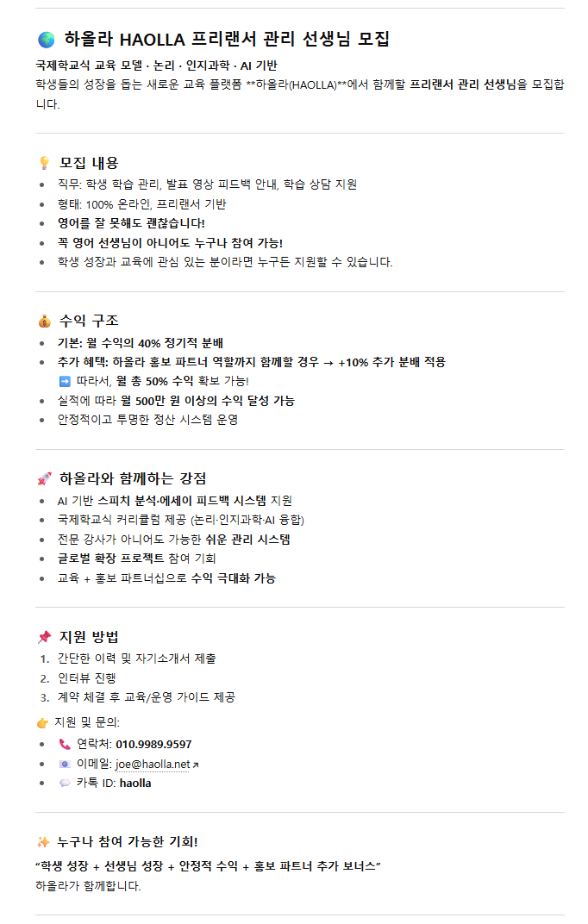Click the pushpin emoji beside 지원 방법
Viewport: 588px width, 924px height.
tap(44, 637)
